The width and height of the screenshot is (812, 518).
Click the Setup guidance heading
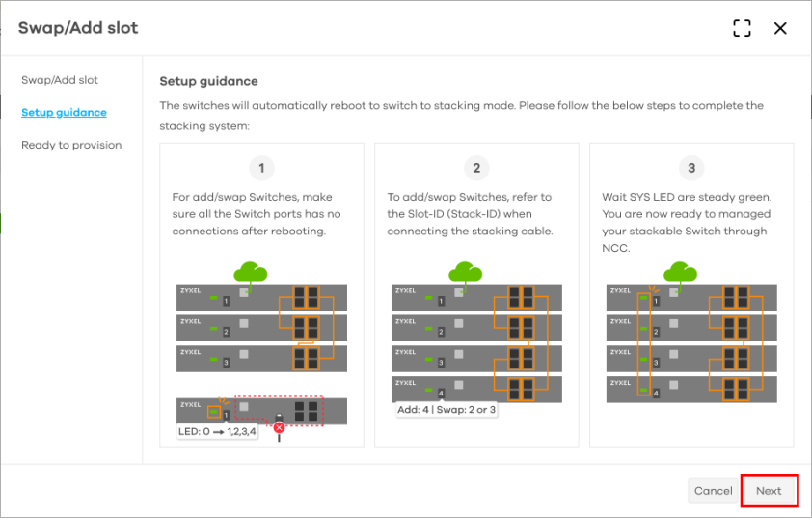tap(208, 81)
